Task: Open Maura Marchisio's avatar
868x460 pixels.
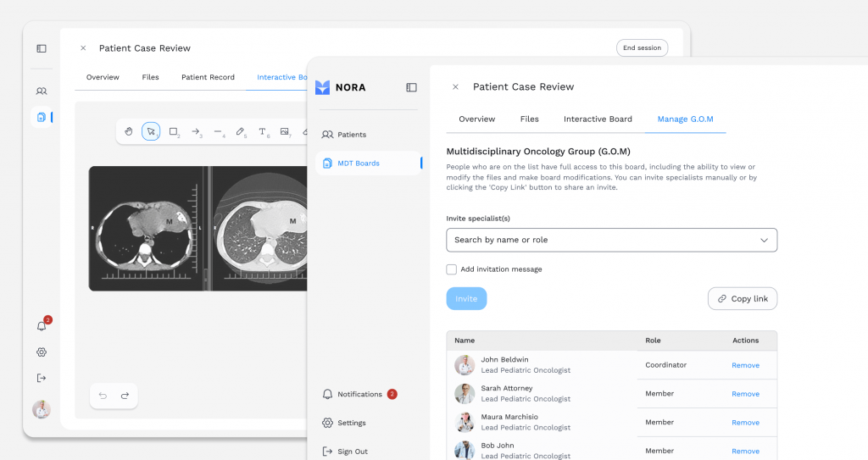Action: [x=465, y=423]
